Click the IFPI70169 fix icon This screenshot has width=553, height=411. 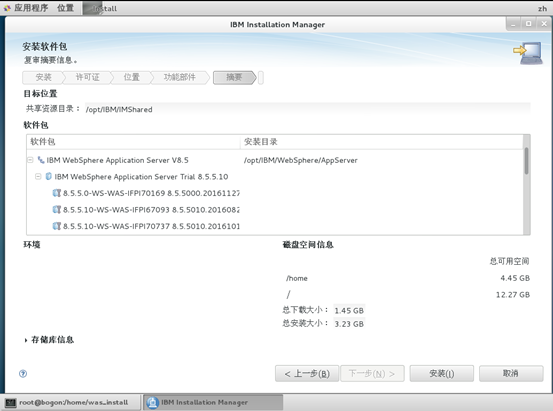(56, 193)
